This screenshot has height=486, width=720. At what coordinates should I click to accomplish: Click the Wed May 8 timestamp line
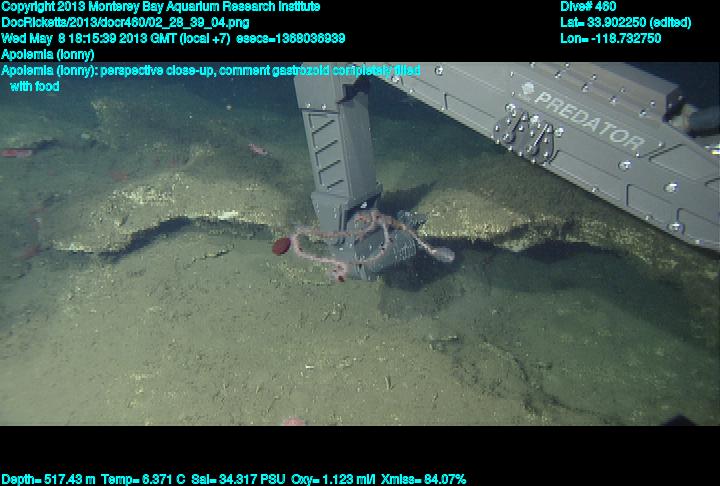point(173,39)
